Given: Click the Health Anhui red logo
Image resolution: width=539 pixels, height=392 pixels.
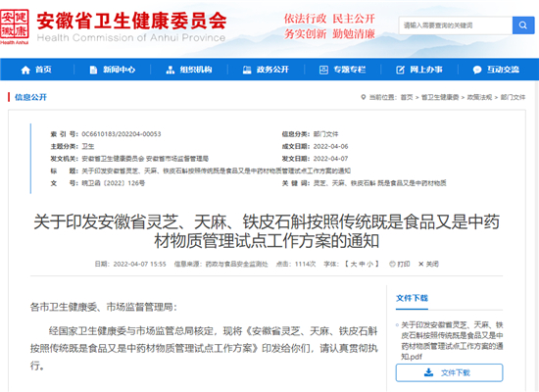Looking at the screenshot, I should coord(15,26).
